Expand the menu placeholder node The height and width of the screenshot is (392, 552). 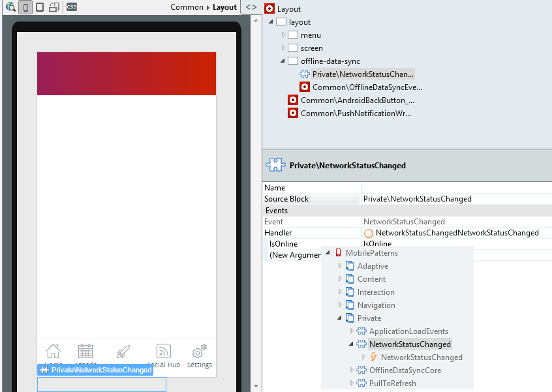[283, 35]
